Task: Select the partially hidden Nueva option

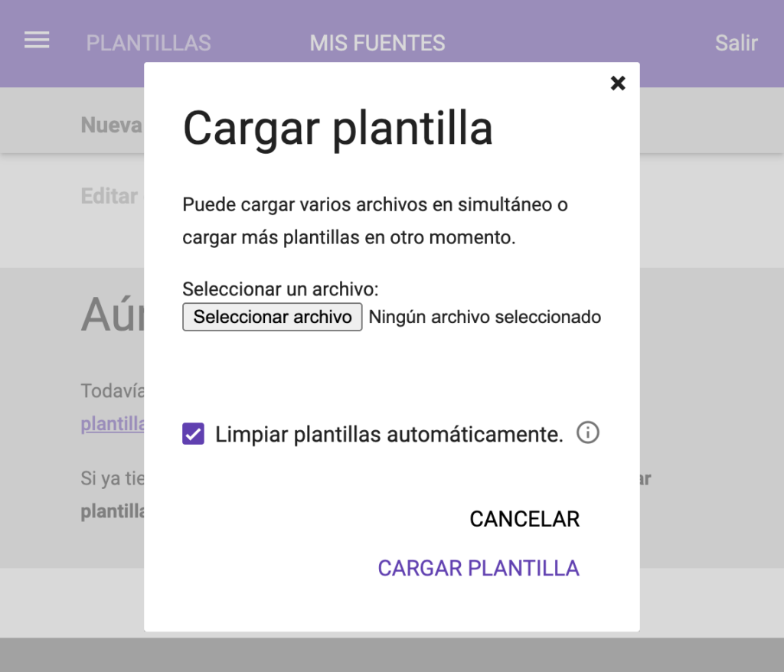Action: pos(112,125)
